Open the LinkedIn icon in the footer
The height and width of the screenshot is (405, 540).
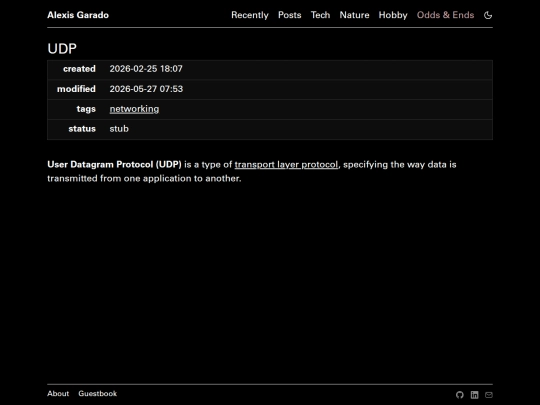tap(475, 395)
